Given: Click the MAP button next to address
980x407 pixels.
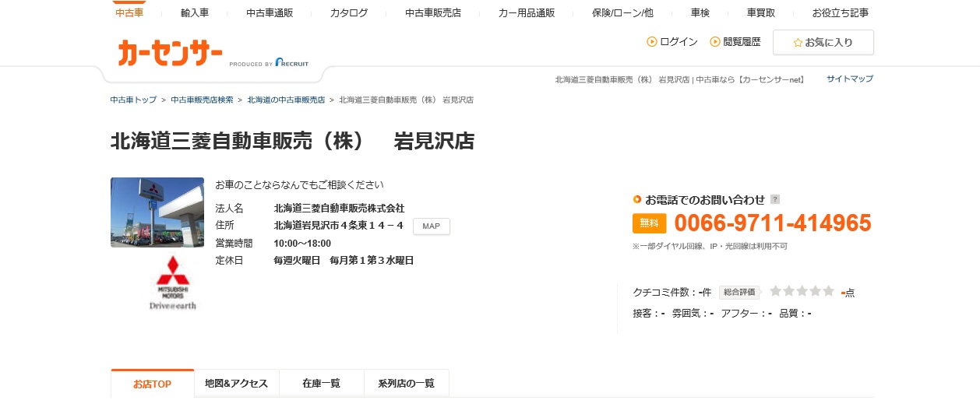Looking at the screenshot, I should click(x=432, y=226).
